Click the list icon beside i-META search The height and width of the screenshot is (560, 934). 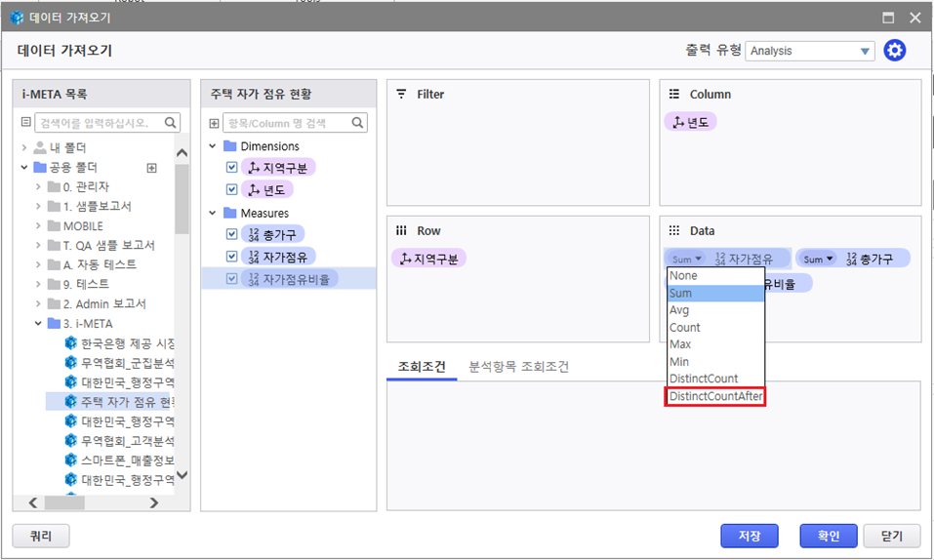[x=26, y=123]
